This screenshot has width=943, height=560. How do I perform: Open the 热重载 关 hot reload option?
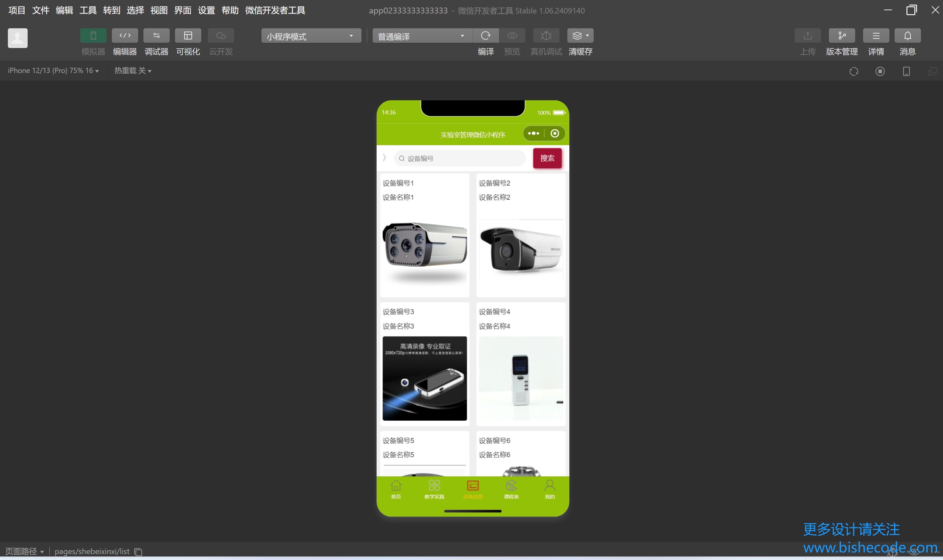click(x=133, y=71)
